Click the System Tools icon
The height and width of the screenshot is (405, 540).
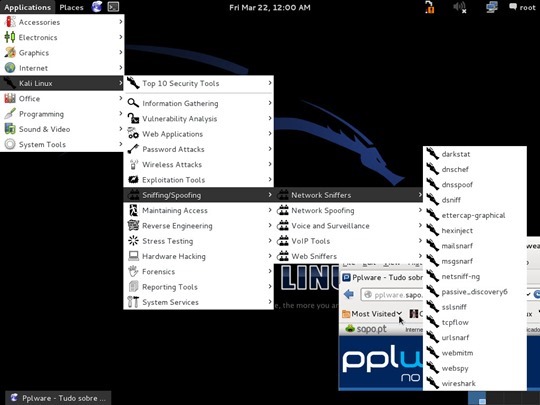tap(10, 144)
